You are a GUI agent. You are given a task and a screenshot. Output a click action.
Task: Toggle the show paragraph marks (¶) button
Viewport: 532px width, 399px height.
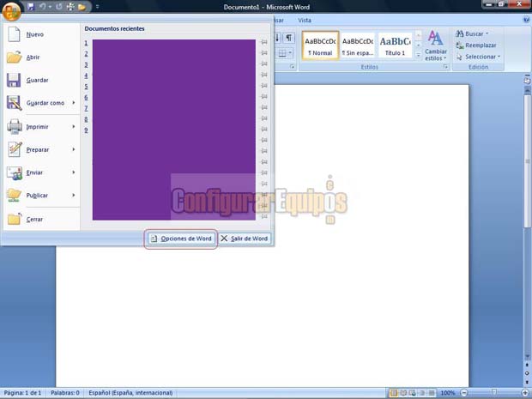(x=288, y=38)
